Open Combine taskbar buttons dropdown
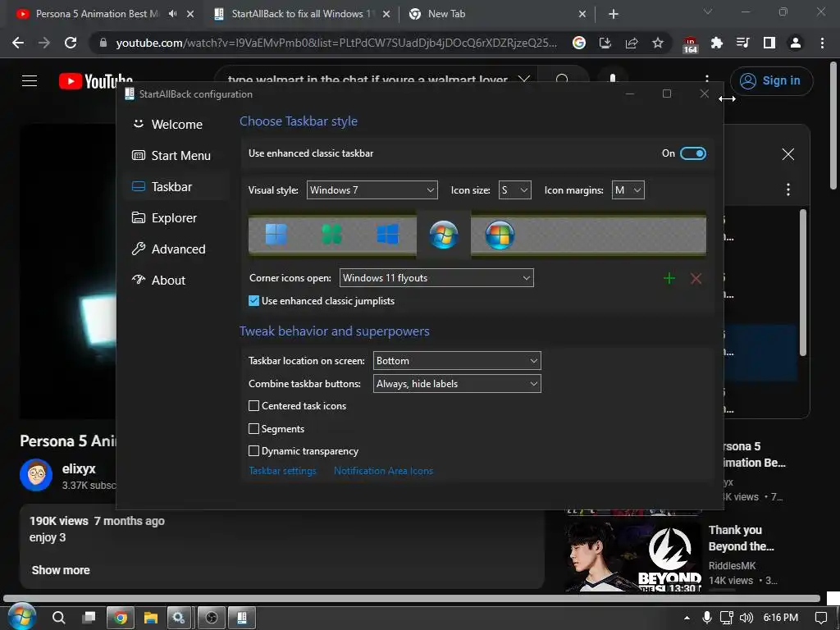This screenshot has width=840, height=630. click(x=457, y=384)
